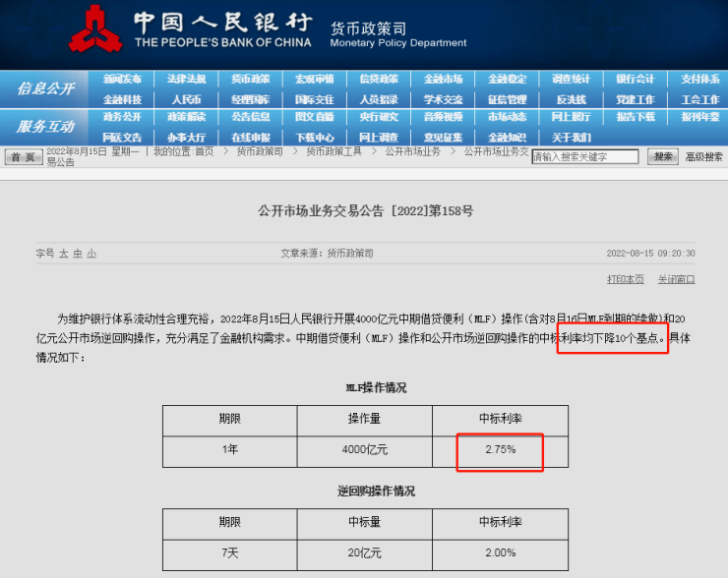
Task: Open 高级搜索 advanced search
Action: pos(703,157)
